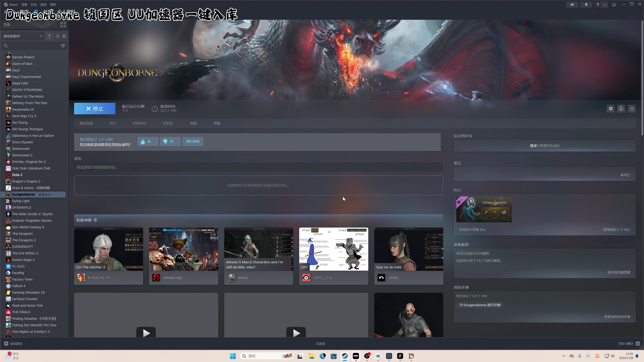
Task: Open the 商店页面 tab
Action: point(86,123)
